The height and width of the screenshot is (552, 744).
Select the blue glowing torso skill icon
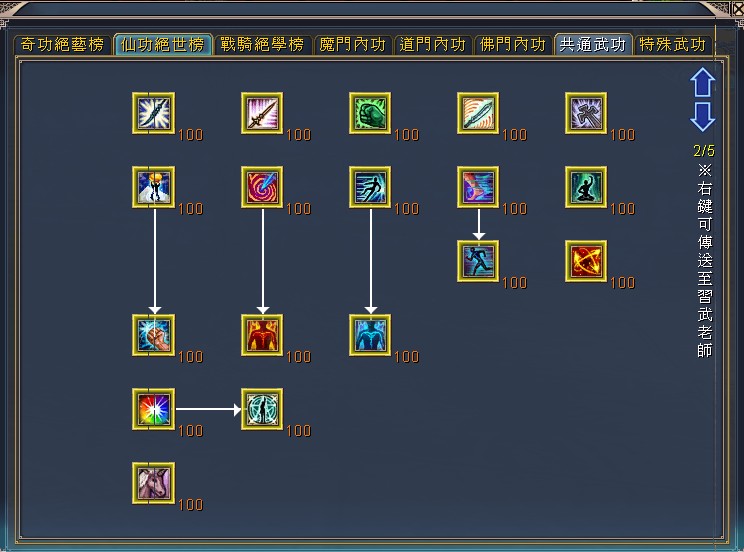[x=370, y=335]
